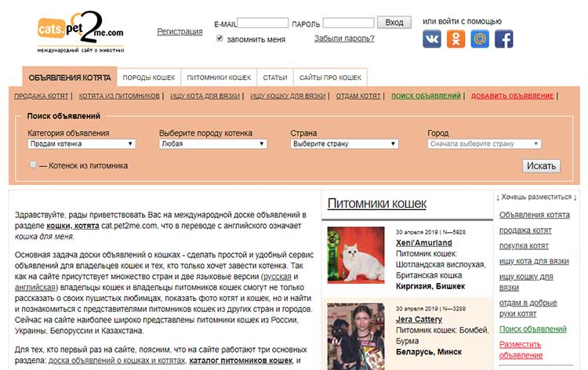
Task: Click the date text '30 апреля 2019 | N—5928'
Action: click(430, 232)
